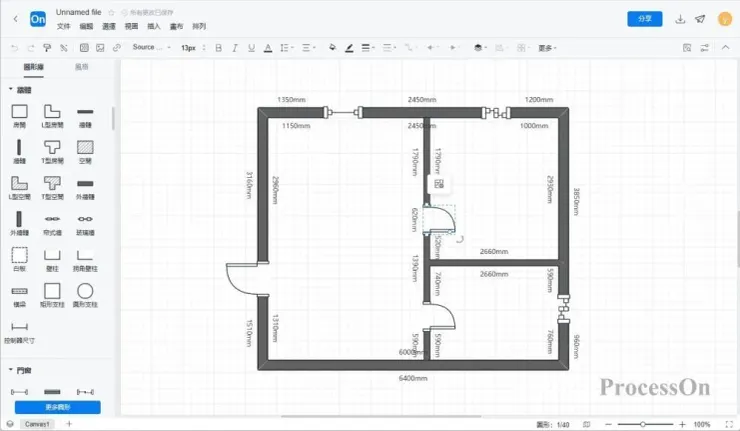Open the 插入 menu
The width and height of the screenshot is (740, 431).
pos(154,26)
